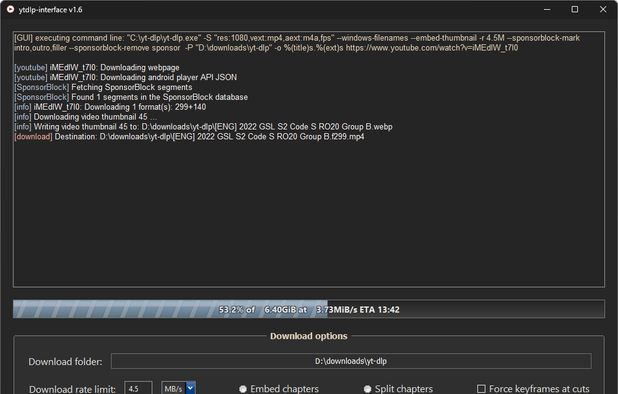
Task: Click the download progress bar
Action: click(x=309, y=309)
